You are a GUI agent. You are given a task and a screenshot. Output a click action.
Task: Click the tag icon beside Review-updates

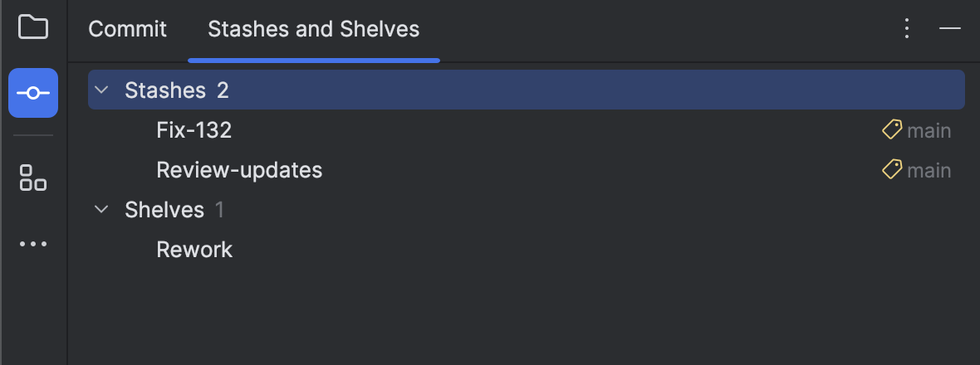click(892, 170)
